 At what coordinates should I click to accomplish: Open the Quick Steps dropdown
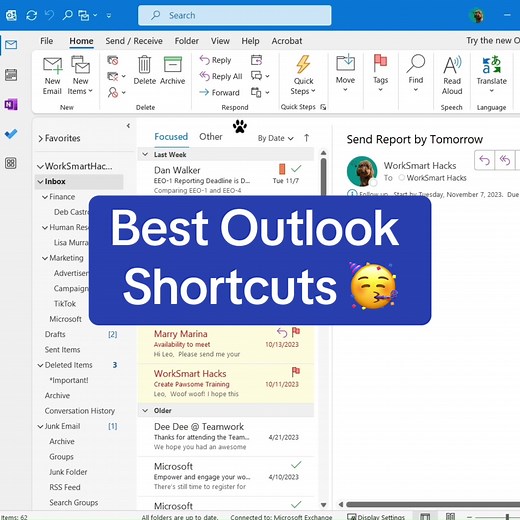pos(303,76)
